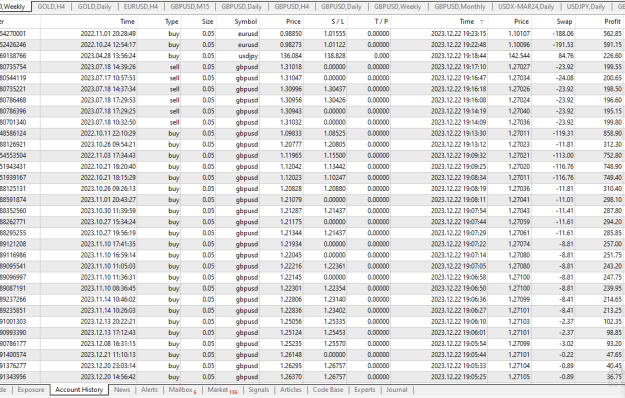This screenshot has height=398, width=625.
Task: Click the close Time sort arrow indicator
Action: coord(482,22)
